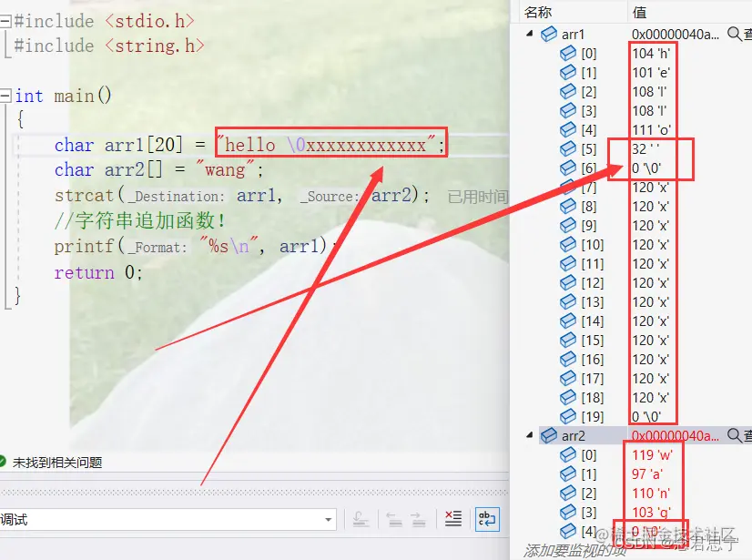Select the arr2 variable cube icon
752x560 pixels.
click(549, 436)
